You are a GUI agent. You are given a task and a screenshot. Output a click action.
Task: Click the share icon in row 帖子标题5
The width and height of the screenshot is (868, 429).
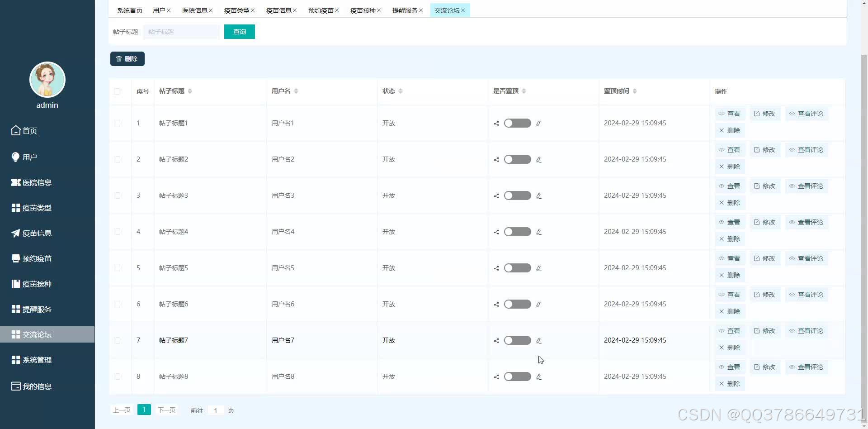click(x=496, y=268)
